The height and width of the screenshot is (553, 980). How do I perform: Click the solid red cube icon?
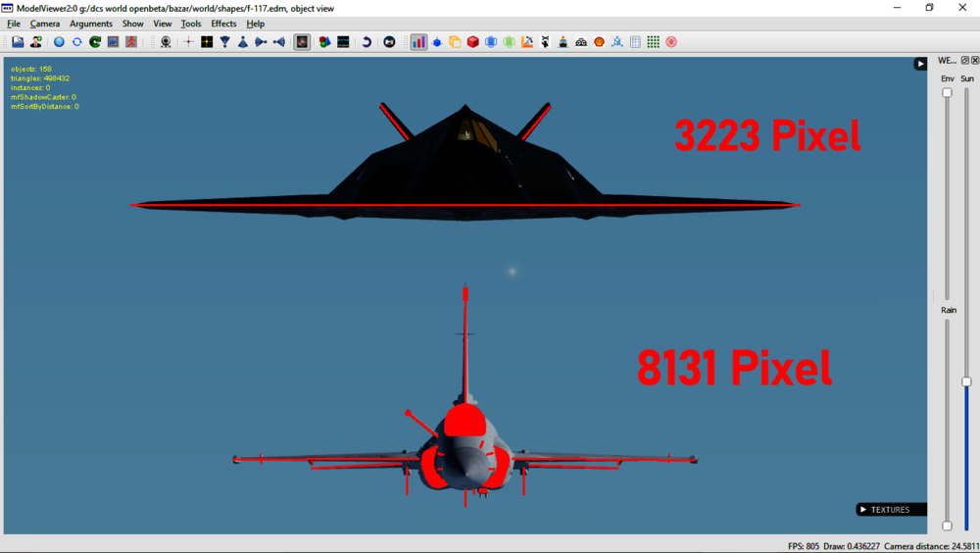click(x=473, y=42)
